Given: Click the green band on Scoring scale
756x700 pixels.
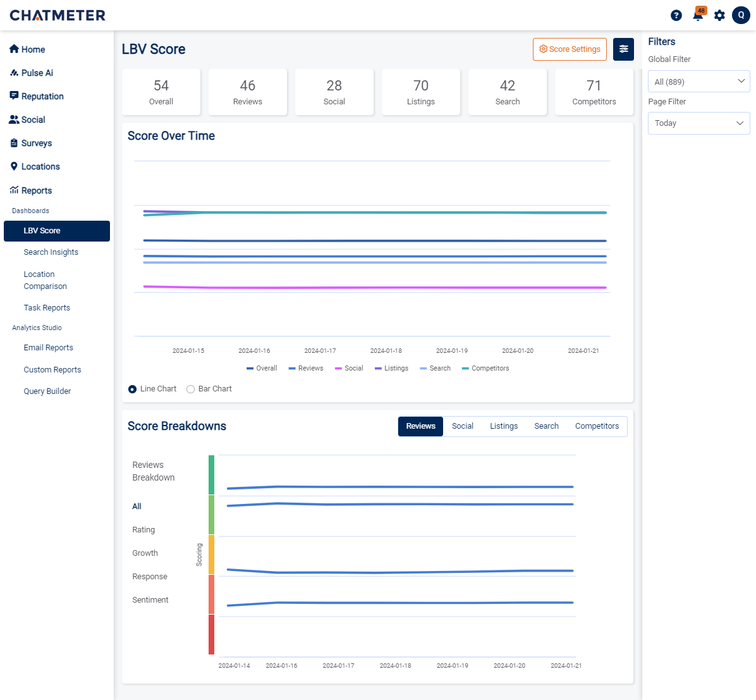Looking at the screenshot, I should coord(212,475).
